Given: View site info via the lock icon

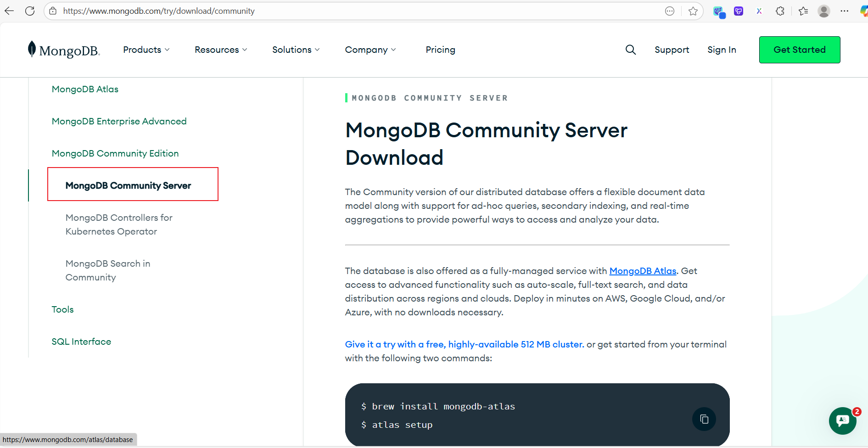Looking at the screenshot, I should (x=53, y=11).
